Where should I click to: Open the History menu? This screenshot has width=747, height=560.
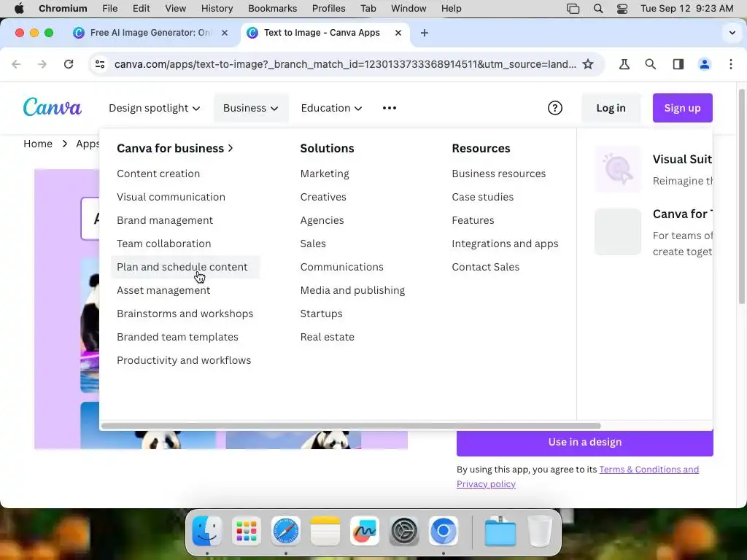tap(217, 9)
